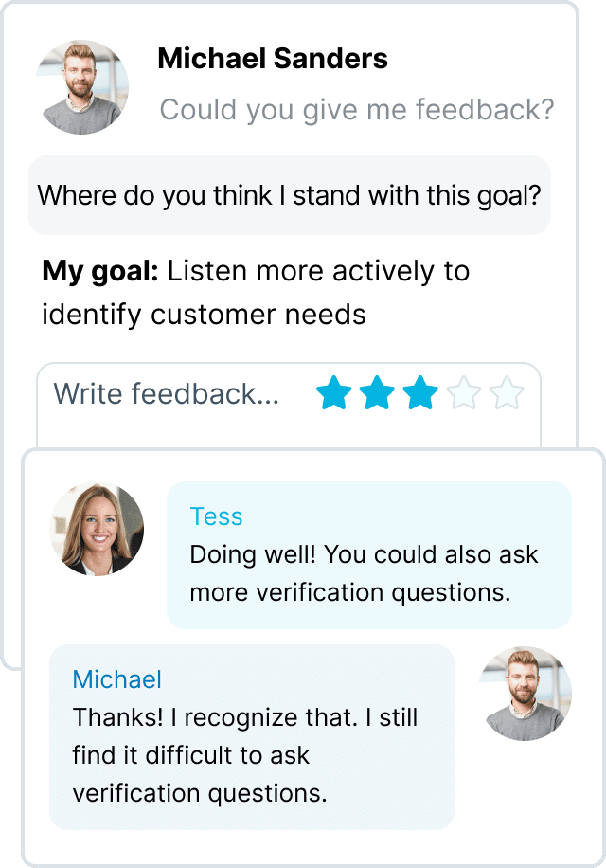Click the 'My goal:' bold label
Screen dimensions: 606x868
pos(100,272)
